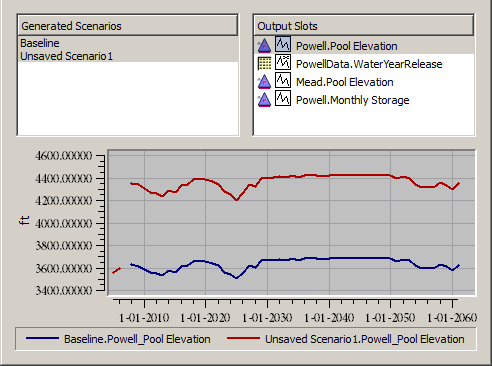
Task: Click the plot icon beside PowellData.WaterYearRelease
Action: coord(283,62)
